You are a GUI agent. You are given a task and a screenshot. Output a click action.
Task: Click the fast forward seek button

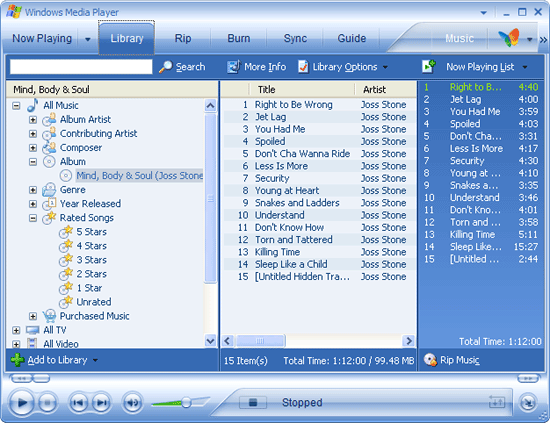(528, 378)
